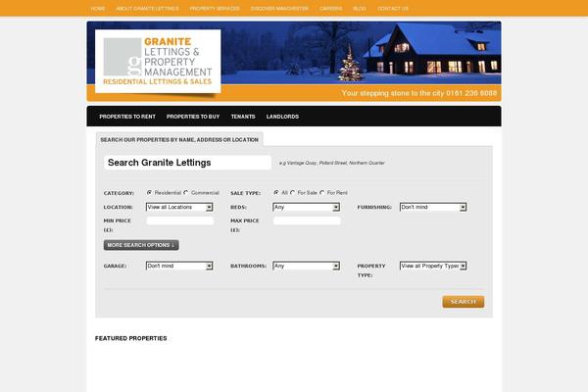Click the Min Price input field

(180, 220)
